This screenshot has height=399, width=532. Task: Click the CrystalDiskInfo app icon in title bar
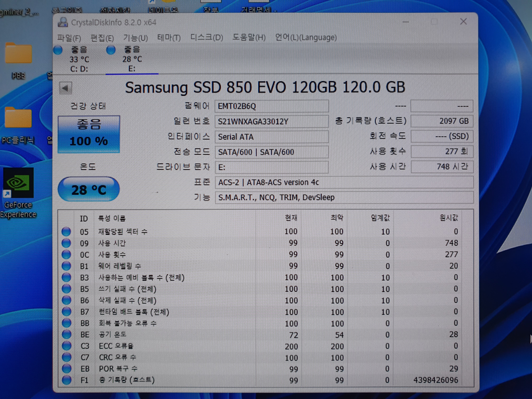[x=63, y=22]
